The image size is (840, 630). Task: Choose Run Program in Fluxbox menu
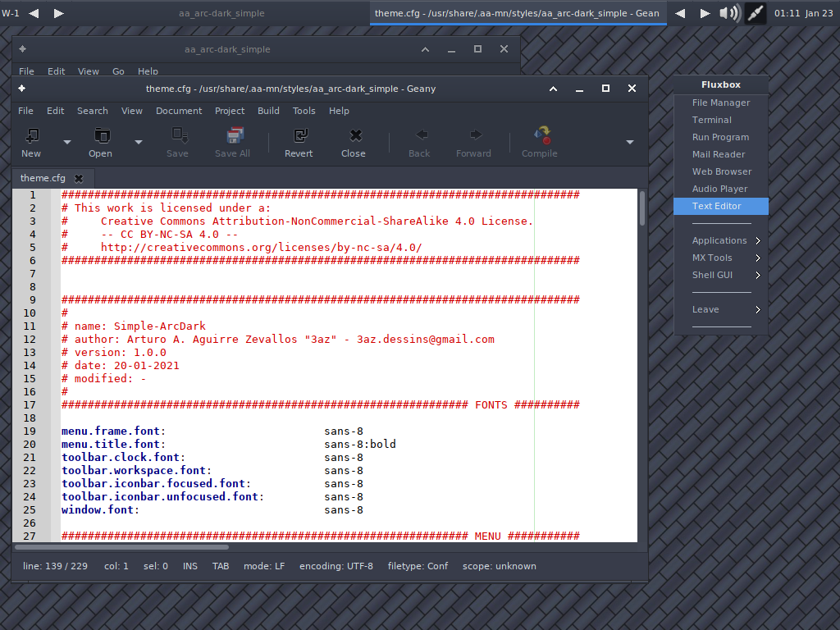tap(721, 137)
